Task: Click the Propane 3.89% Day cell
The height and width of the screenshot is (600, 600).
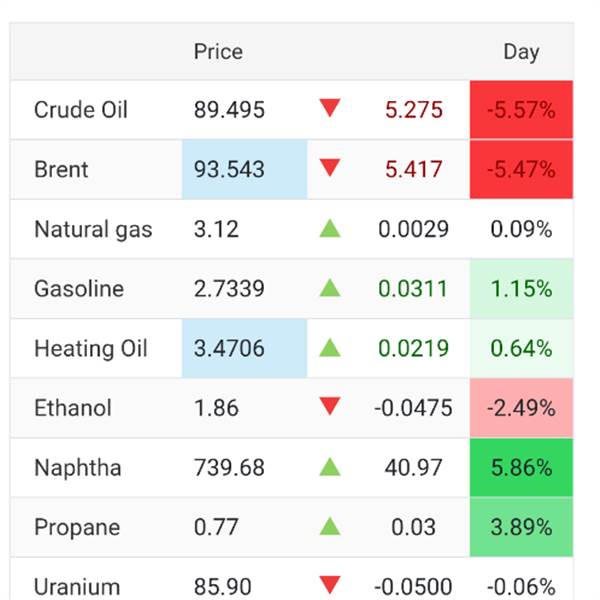Action: point(521,527)
